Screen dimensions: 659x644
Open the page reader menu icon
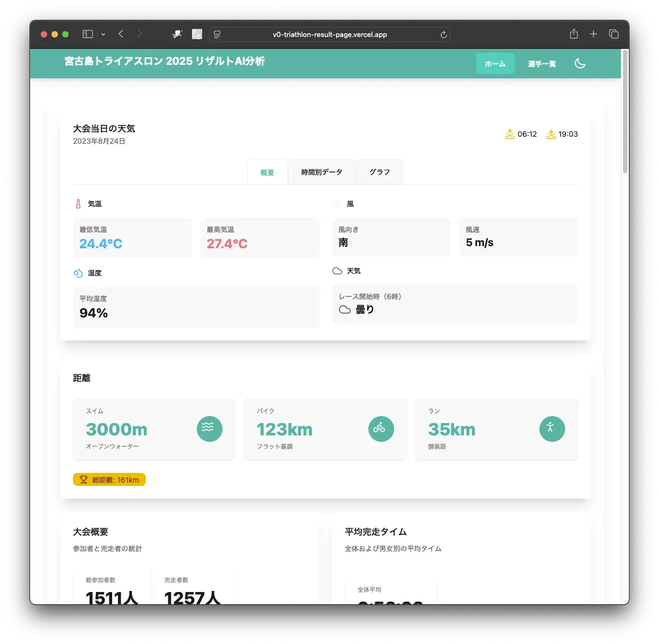point(217,34)
